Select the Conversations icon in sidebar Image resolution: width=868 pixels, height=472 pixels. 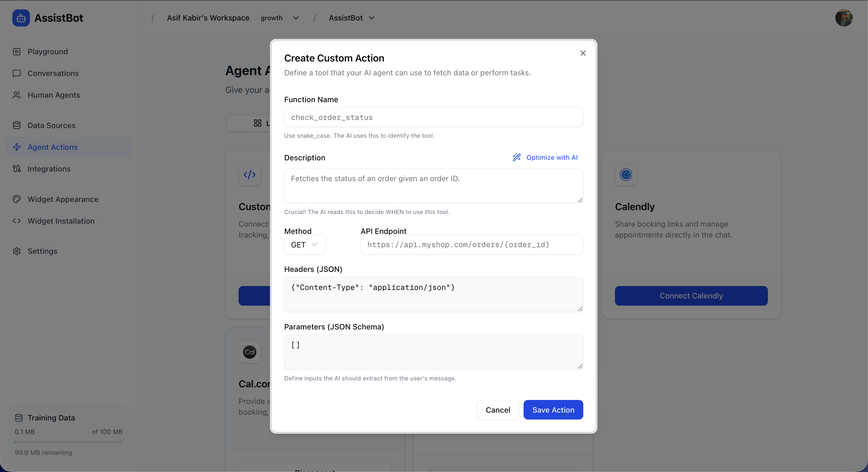tap(17, 73)
